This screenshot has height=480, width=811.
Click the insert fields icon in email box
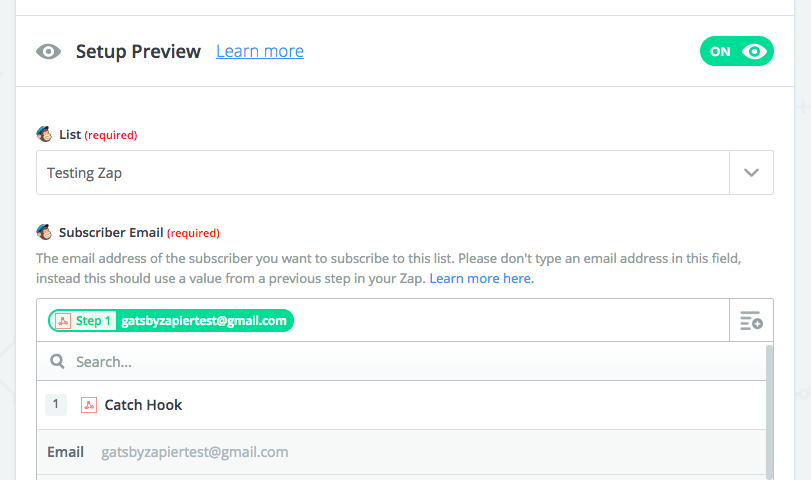click(751, 321)
